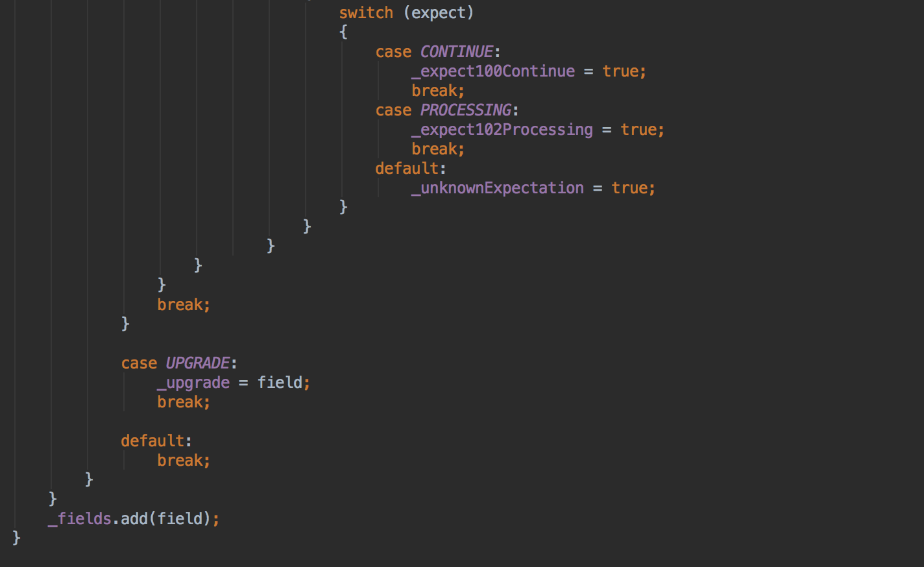
Task: Place cursor on 'expect' in switch statement
Action: pyautogui.click(x=439, y=13)
